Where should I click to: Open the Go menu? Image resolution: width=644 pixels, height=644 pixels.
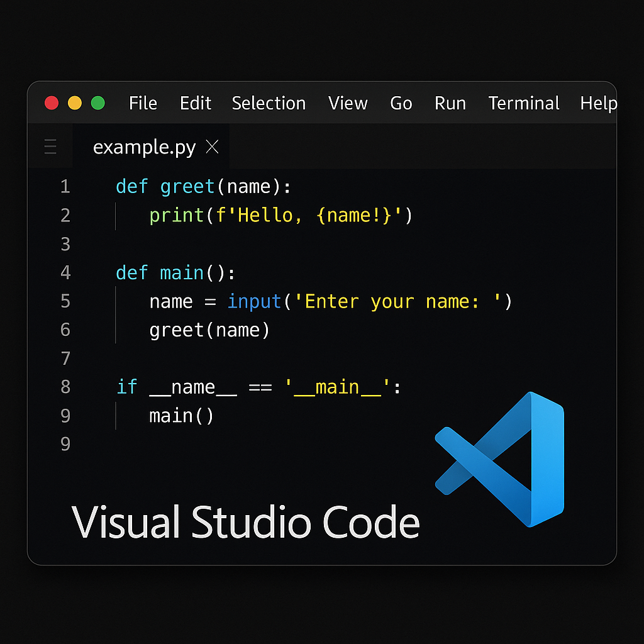[x=401, y=103]
